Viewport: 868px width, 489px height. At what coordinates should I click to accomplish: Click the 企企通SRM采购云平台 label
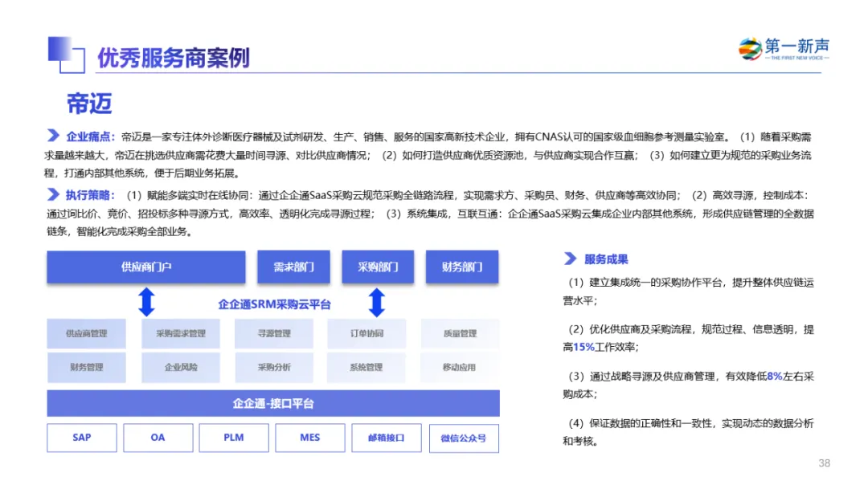pyautogui.click(x=275, y=304)
